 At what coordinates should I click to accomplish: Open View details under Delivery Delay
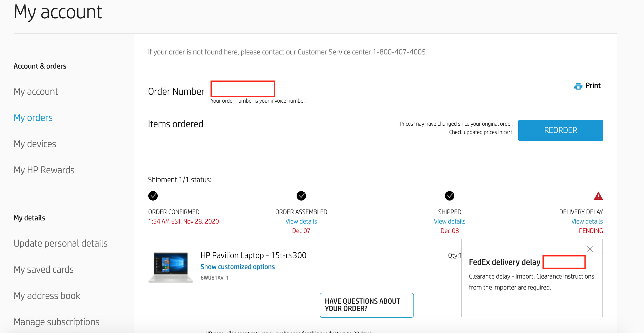[x=587, y=221]
